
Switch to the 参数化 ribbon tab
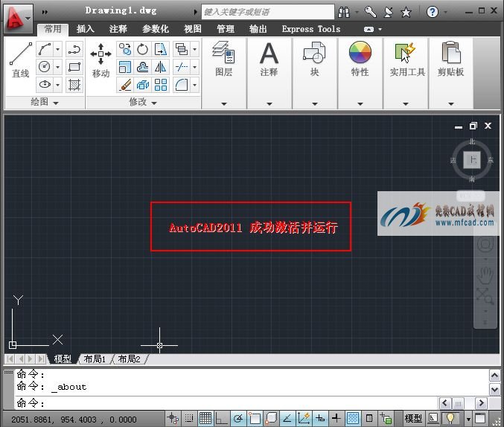pyautogui.click(x=156, y=29)
